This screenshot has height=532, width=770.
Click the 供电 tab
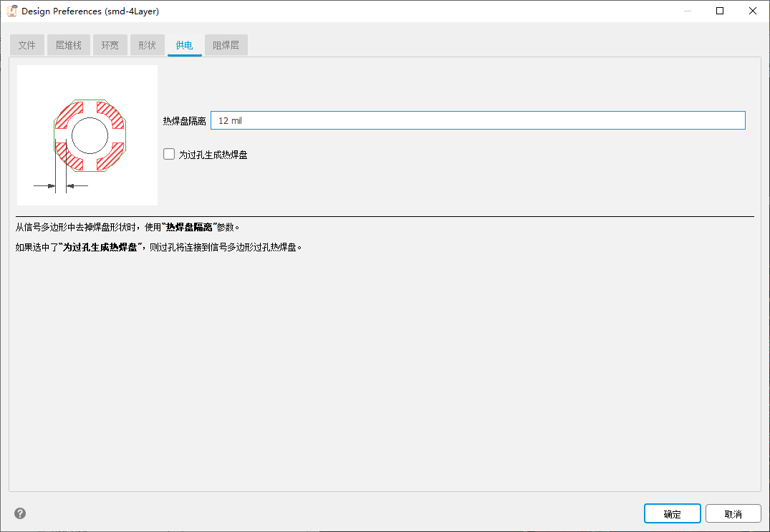(x=185, y=45)
